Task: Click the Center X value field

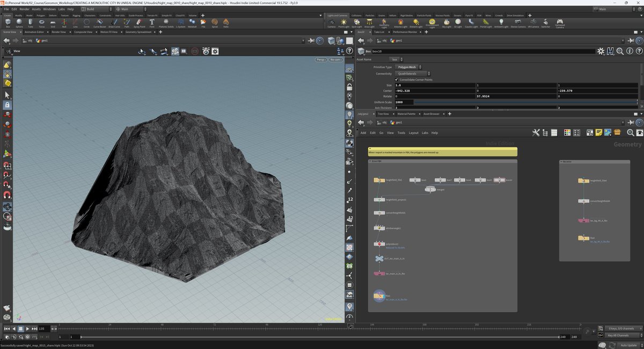Action: (435, 91)
